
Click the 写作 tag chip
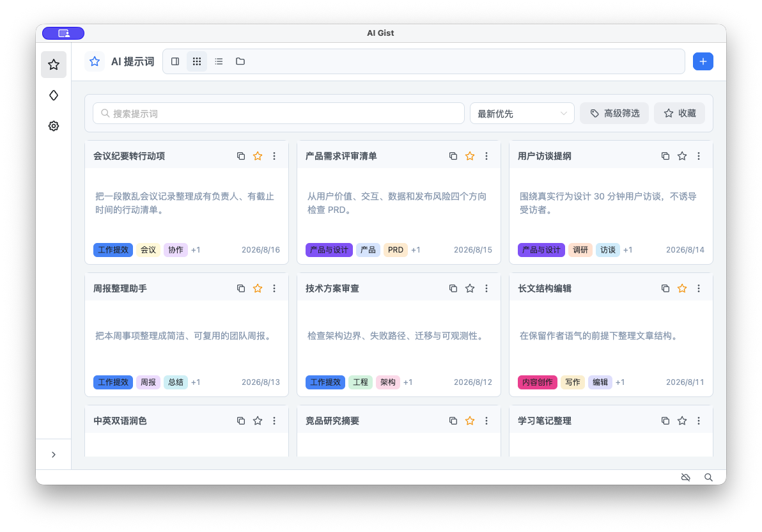click(573, 382)
